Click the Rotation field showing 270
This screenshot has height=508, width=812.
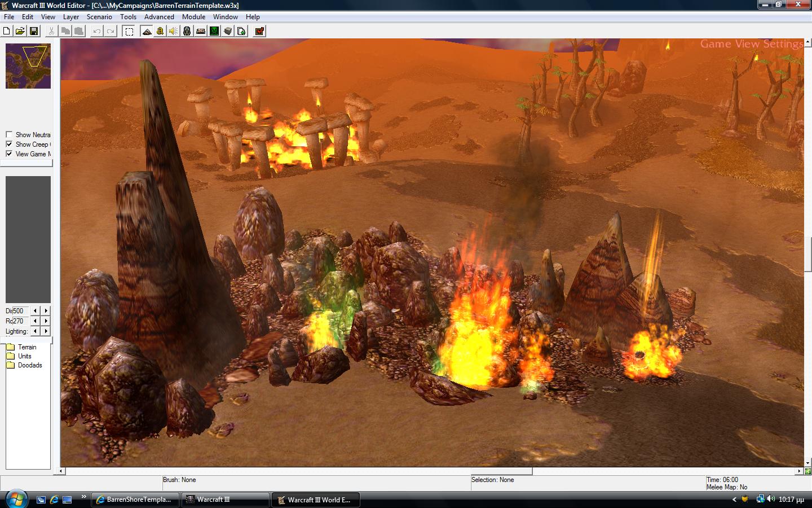[x=20, y=321]
